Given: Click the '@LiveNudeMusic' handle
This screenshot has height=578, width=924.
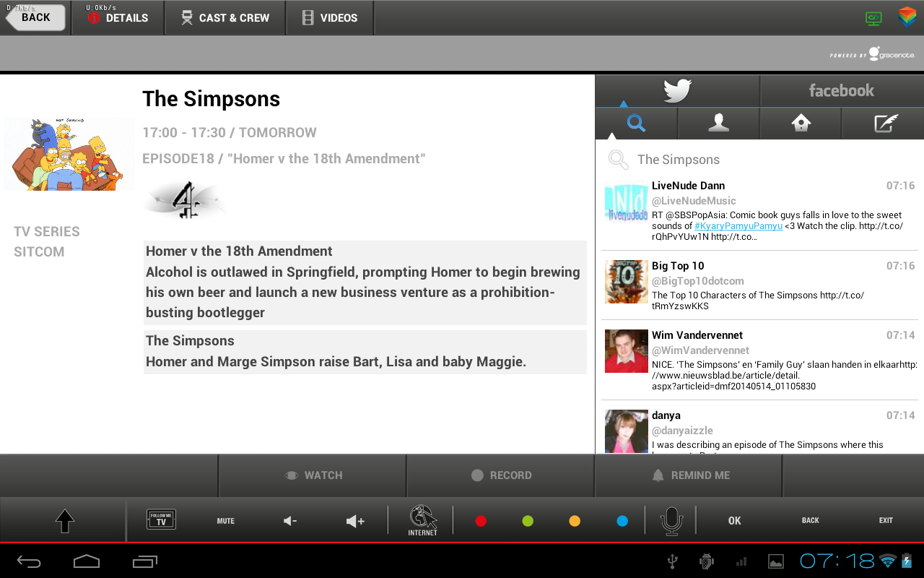Looking at the screenshot, I should click(x=694, y=201).
